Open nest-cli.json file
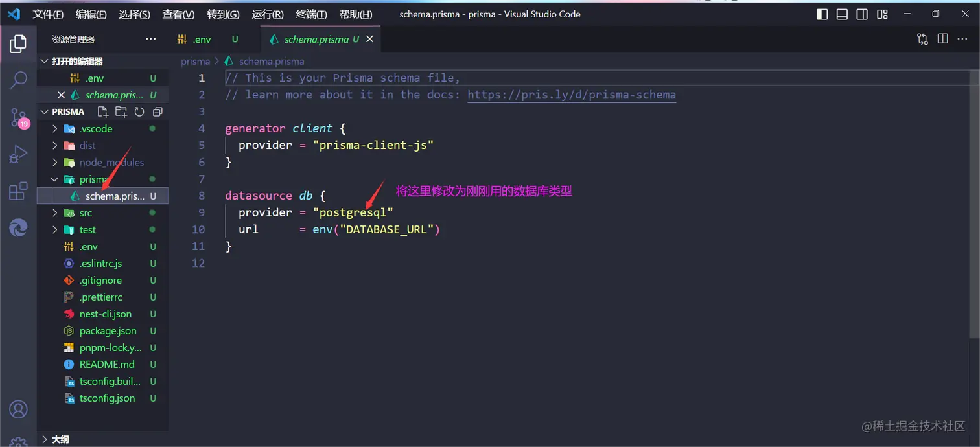The height and width of the screenshot is (447, 980). [x=102, y=314]
